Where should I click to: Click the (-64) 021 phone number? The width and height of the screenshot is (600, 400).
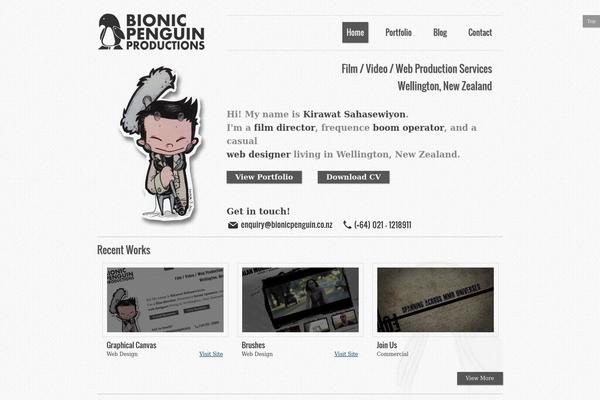[x=383, y=225]
